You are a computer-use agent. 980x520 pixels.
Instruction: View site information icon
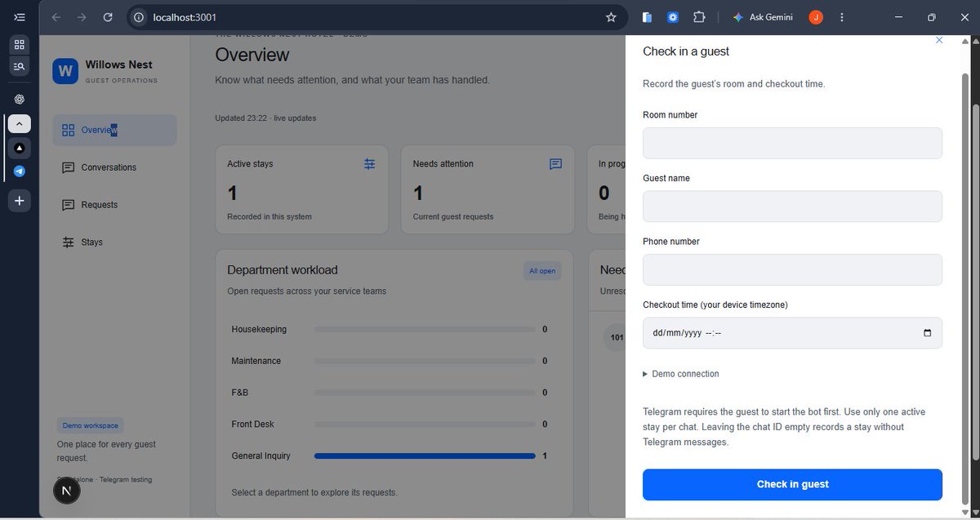(x=140, y=17)
